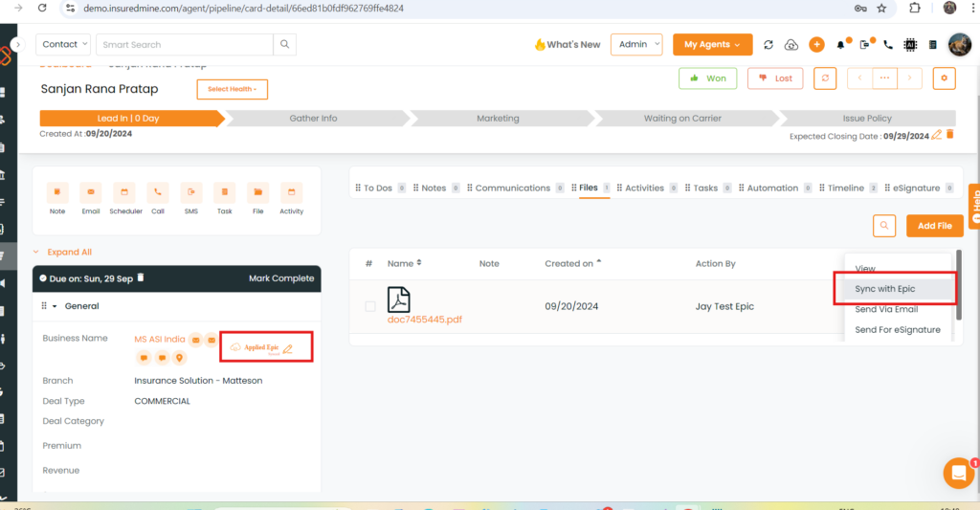
Task: Switch to the Notes tab
Action: pos(434,188)
